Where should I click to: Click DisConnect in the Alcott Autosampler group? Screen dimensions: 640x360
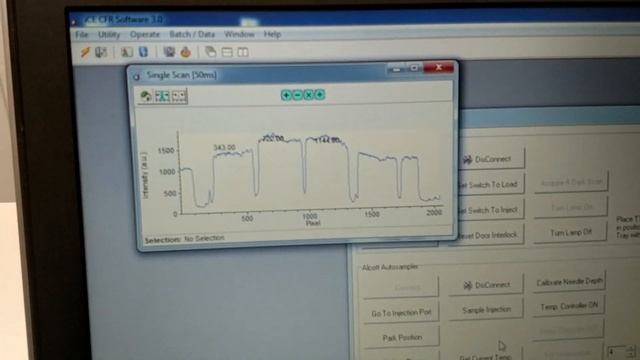click(x=486, y=284)
